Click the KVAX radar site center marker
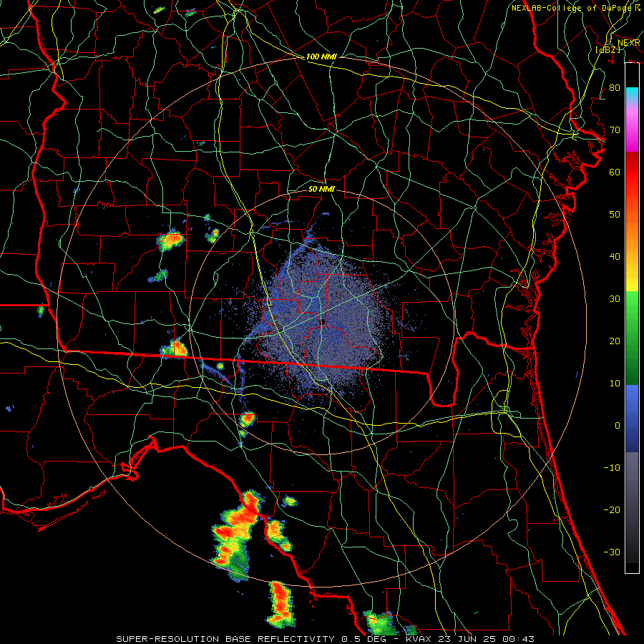 click(x=323, y=322)
